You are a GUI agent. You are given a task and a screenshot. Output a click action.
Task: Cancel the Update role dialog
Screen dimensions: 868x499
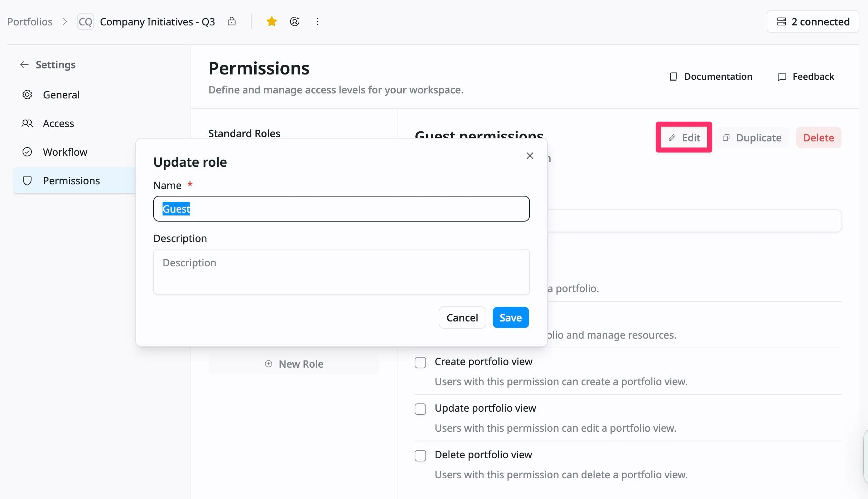click(462, 318)
